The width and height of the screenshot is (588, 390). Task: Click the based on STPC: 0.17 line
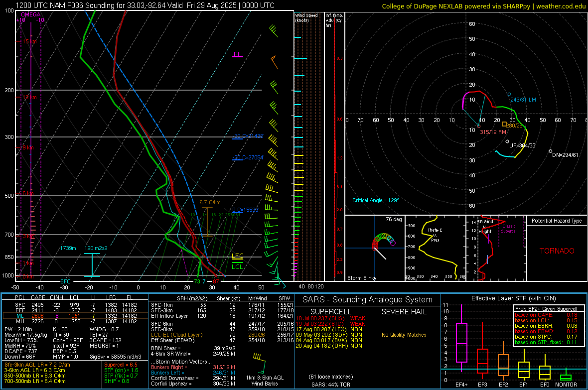(x=546, y=337)
